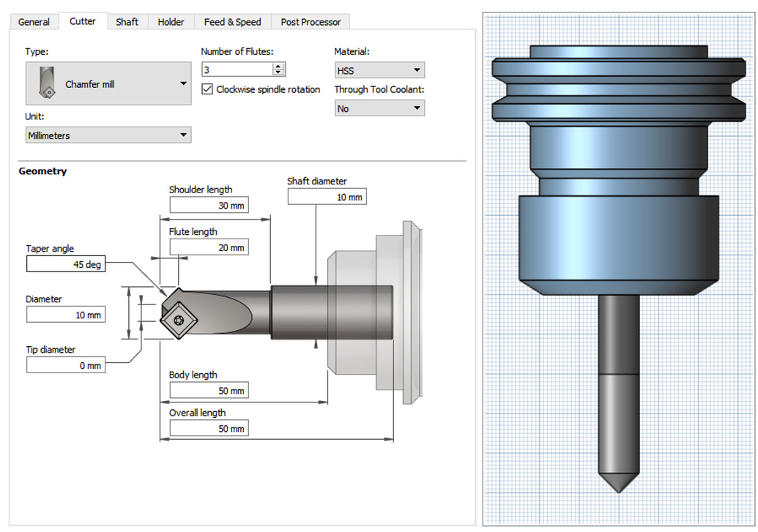
Task: Switch to the Shaft tab
Action: click(x=127, y=21)
